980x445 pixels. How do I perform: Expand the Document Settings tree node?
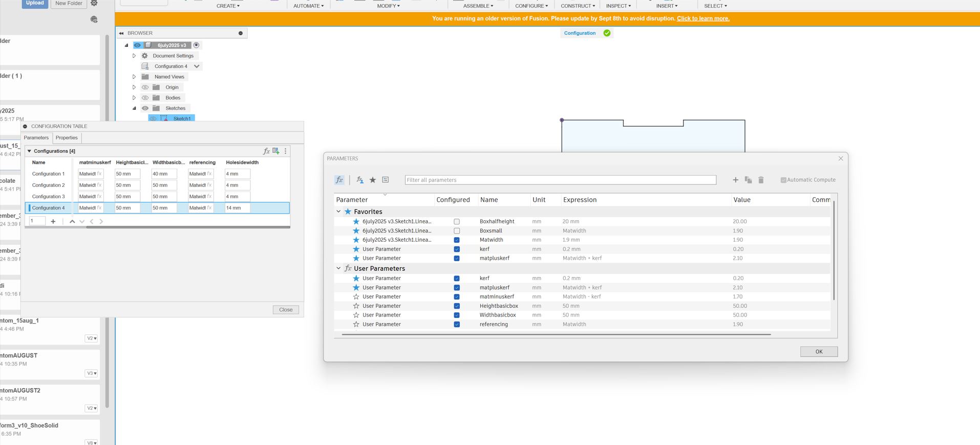134,56
